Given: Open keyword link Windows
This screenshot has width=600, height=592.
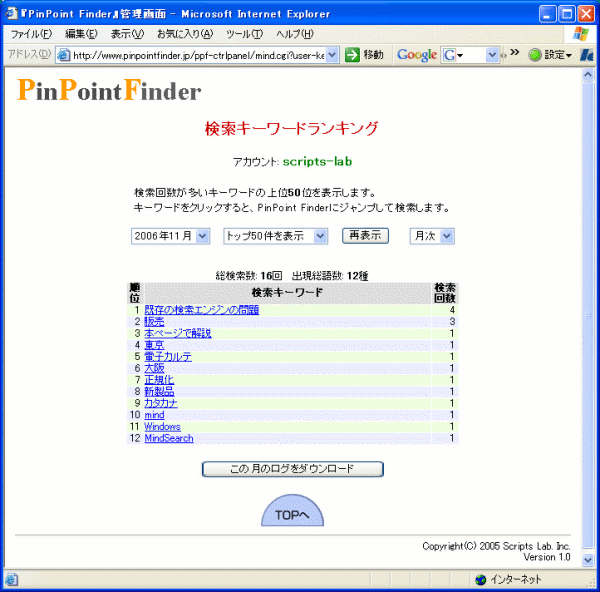Looking at the screenshot, I should (162, 427).
